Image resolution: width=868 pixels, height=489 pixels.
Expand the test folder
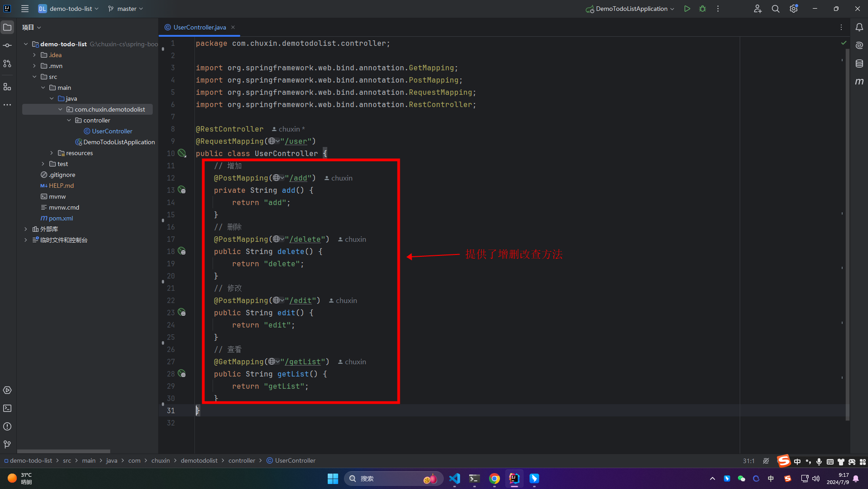(43, 164)
